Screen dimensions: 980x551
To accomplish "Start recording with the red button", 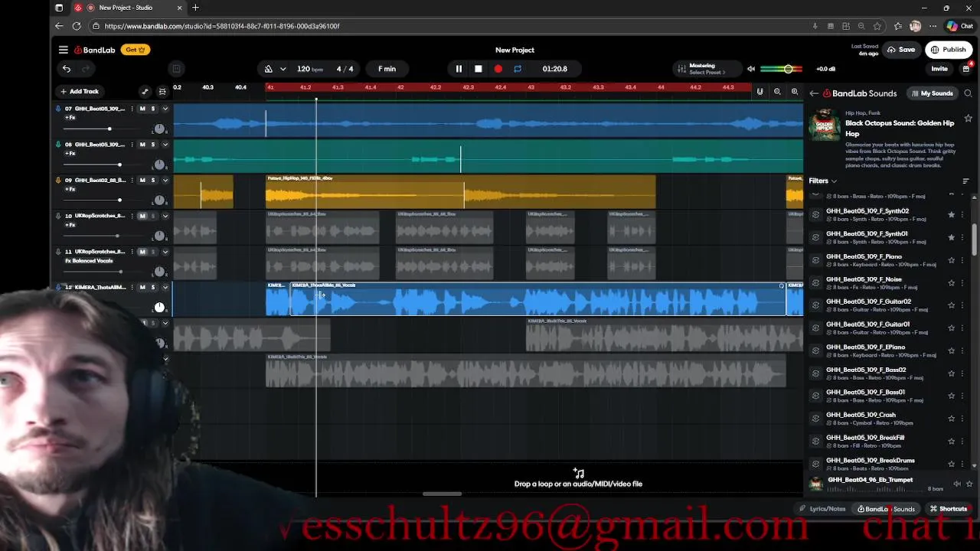I will click(x=498, y=69).
